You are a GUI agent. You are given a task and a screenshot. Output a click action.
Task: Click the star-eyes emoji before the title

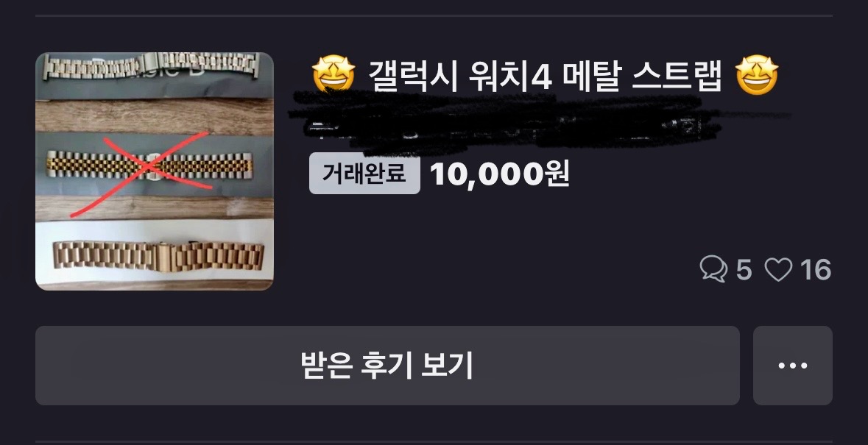tap(334, 74)
